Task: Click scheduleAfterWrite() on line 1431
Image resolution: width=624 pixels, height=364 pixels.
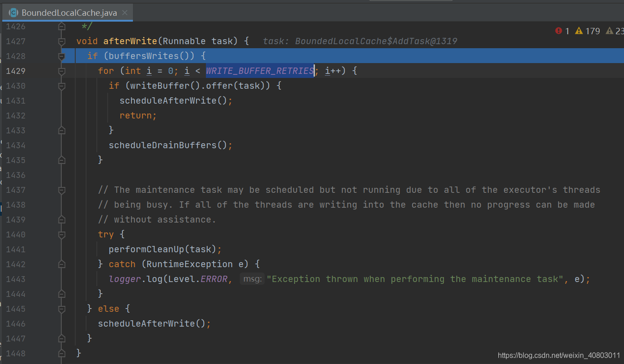Action: [x=173, y=101]
